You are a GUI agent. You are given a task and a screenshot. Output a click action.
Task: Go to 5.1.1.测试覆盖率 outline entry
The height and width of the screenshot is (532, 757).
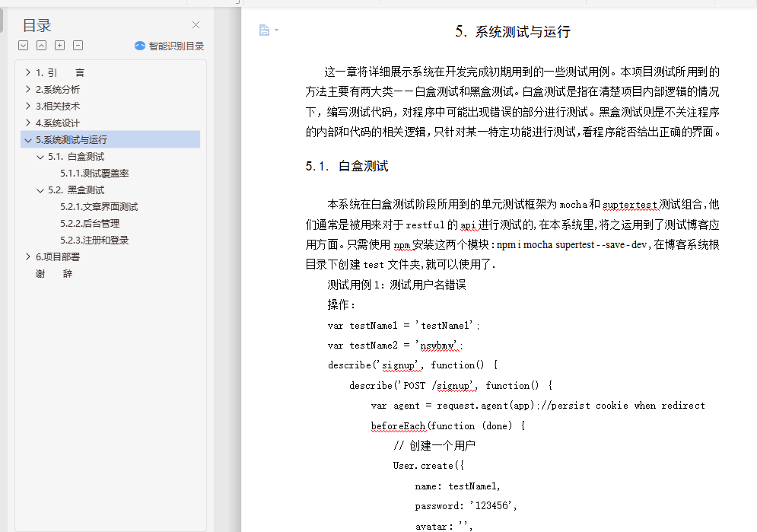pyautogui.click(x=94, y=174)
